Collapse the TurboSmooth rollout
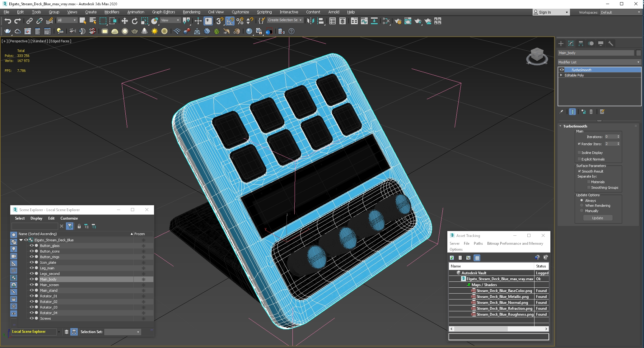 [560, 126]
